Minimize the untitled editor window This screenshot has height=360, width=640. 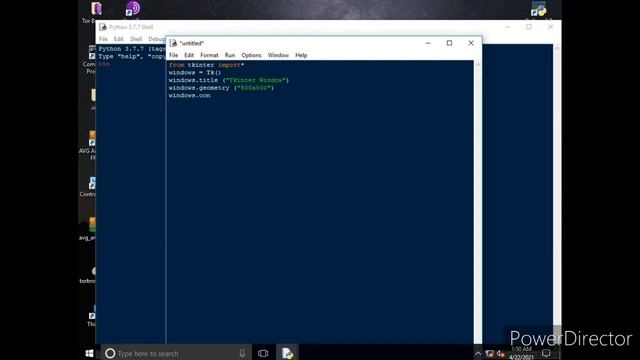tap(428, 43)
